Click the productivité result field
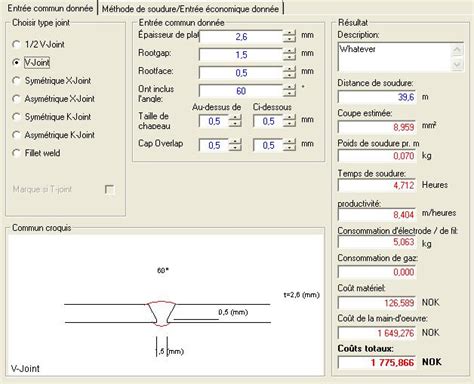The image size is (474, 384). click(377, 214)
